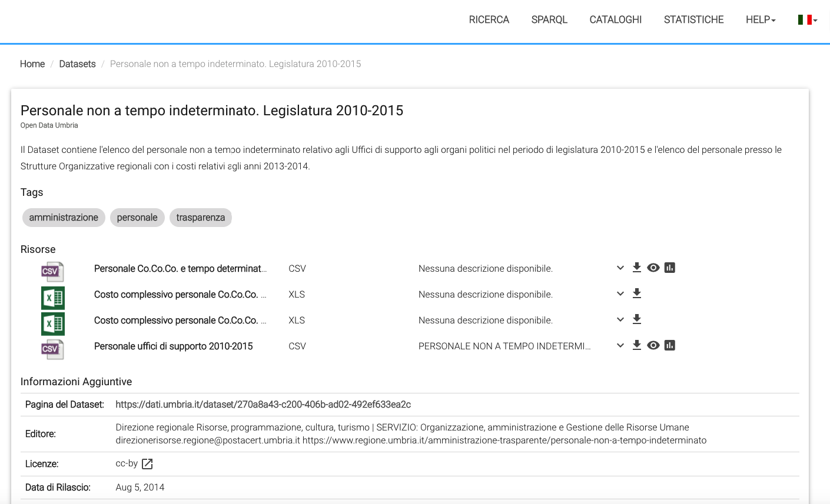Open chart view for Personale Co.Co.Co. CSV
Viewport: 830px width, 504px height.
click(670, 268)
